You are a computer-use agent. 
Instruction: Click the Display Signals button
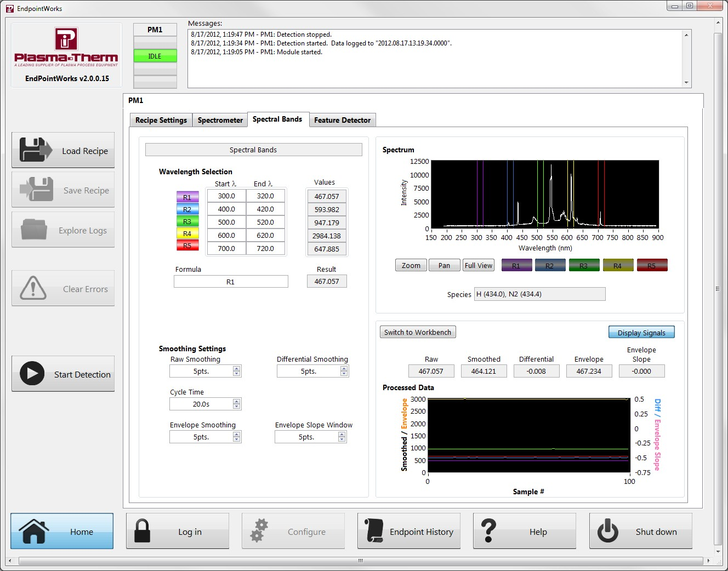[641, 333]
